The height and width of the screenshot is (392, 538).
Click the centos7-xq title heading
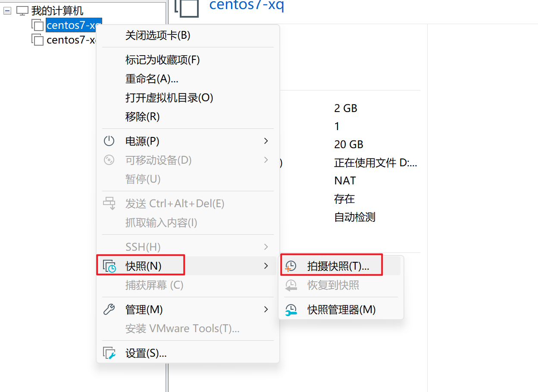coord(247,5)
